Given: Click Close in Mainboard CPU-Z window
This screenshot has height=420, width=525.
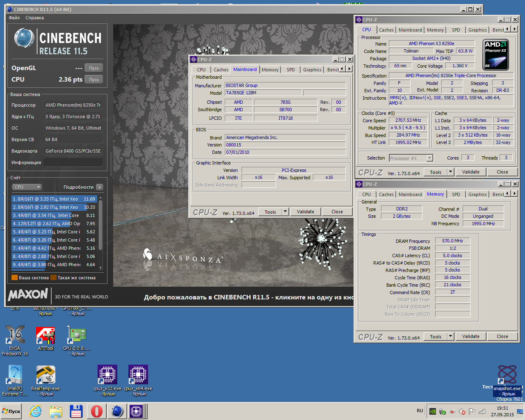Looking at the screenshot, I should (x=337, y=212).
